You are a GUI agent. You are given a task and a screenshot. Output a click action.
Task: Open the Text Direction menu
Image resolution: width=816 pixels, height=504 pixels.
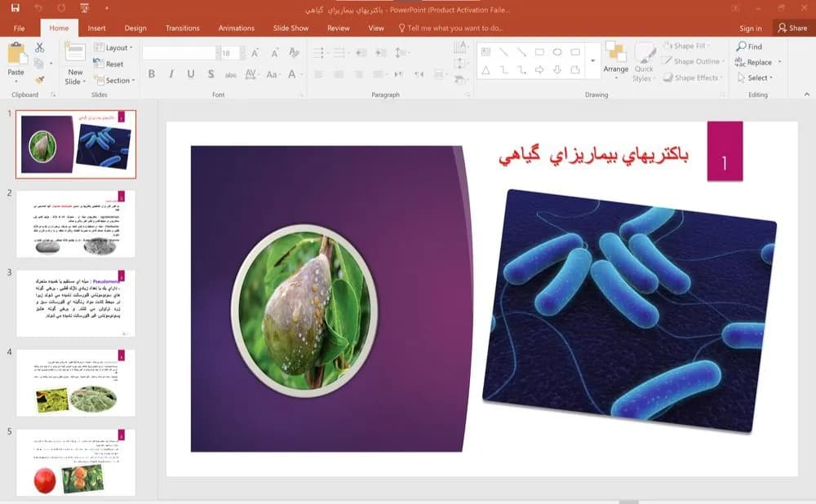coord(460,48)
